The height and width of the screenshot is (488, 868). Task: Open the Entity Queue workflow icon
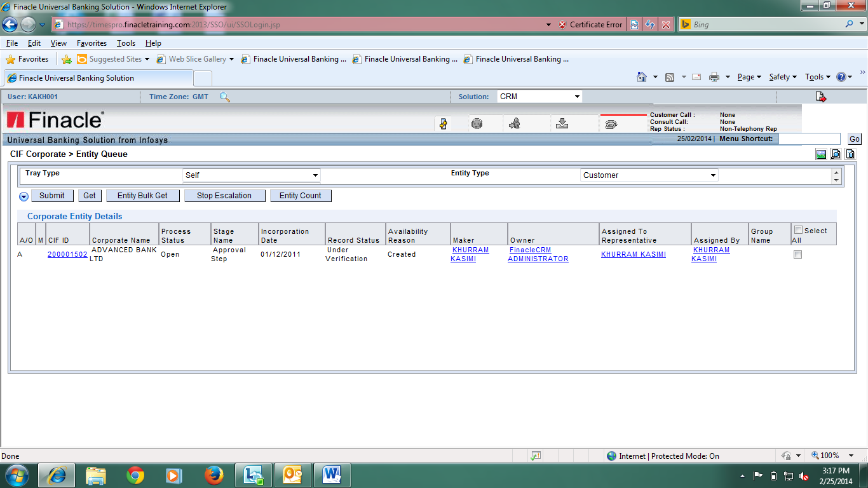point(443,122)
